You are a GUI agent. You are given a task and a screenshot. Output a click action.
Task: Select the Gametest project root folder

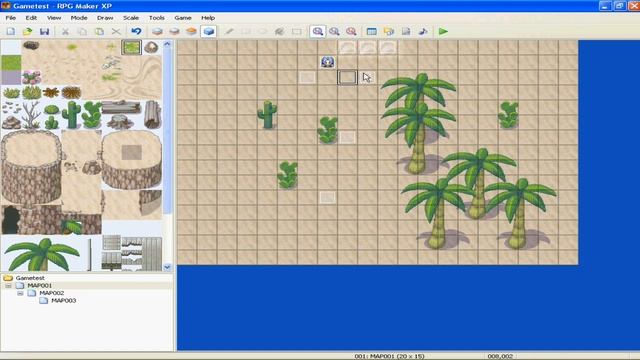coord(30,278)
